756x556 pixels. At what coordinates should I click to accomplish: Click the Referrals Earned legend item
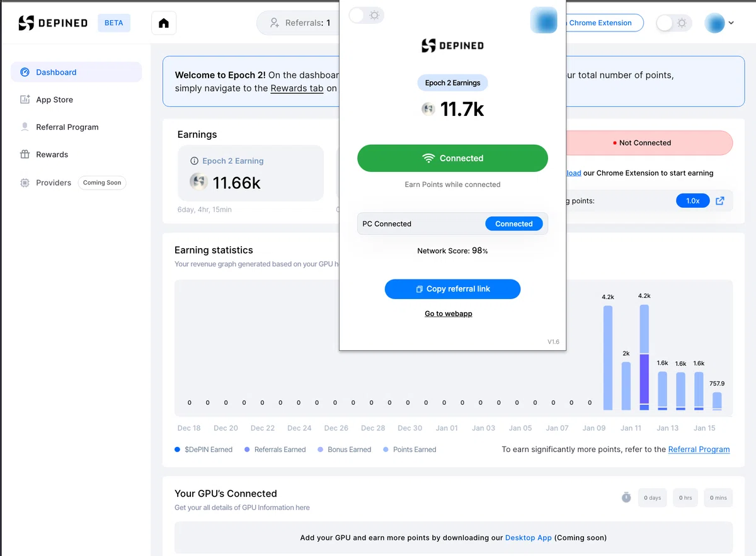(x=275, y=450)
